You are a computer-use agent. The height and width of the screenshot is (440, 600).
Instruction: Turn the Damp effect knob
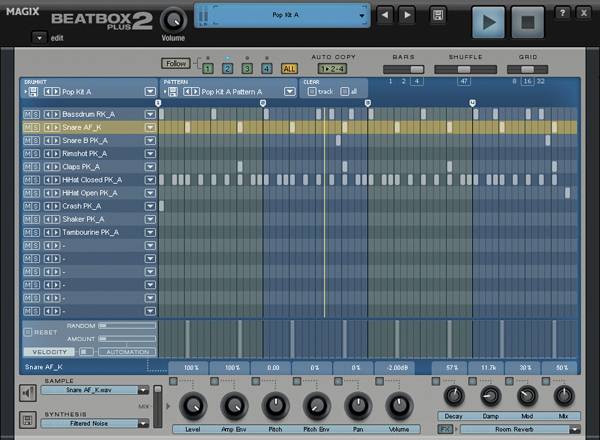(x=491, y=396)
